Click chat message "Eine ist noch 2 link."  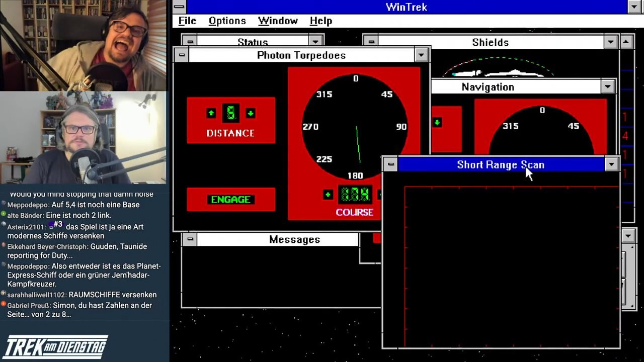tap(78, 215)
